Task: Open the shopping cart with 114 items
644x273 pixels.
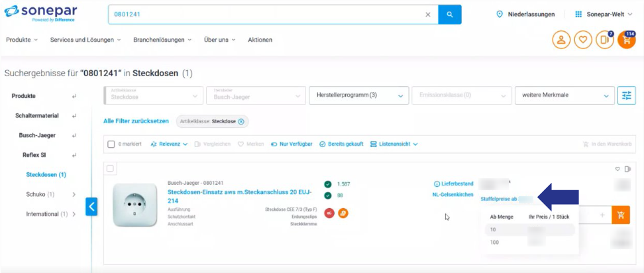Action: click(x=627, y=40)
